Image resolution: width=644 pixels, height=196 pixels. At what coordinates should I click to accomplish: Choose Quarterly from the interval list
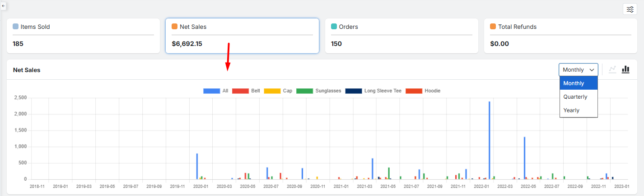575,97
